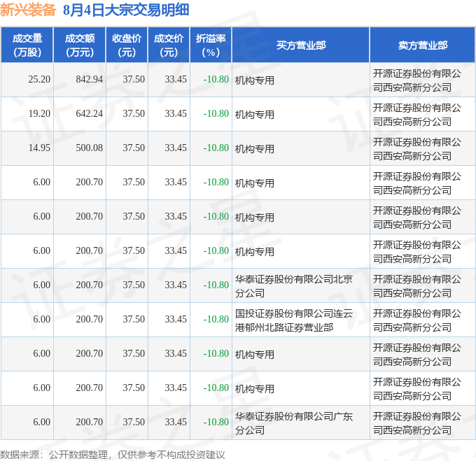Click the 8月4日大宗交易明细 title text

[126, 10]
